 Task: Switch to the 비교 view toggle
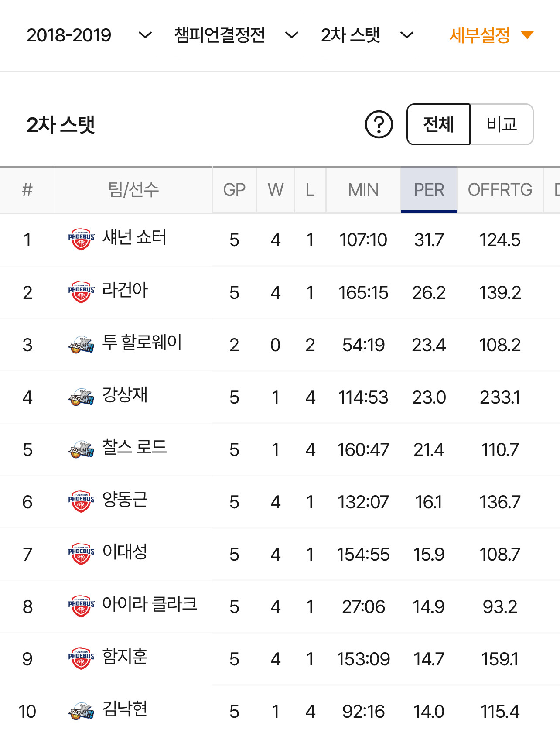tap(502, 124)
